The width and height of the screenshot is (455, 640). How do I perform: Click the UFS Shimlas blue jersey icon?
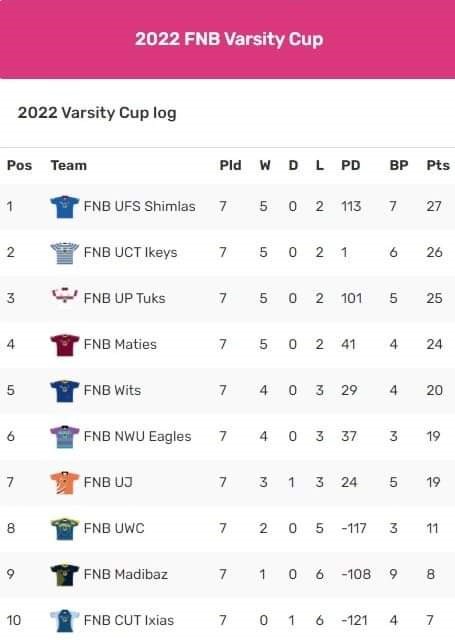[x=64, y=207]
